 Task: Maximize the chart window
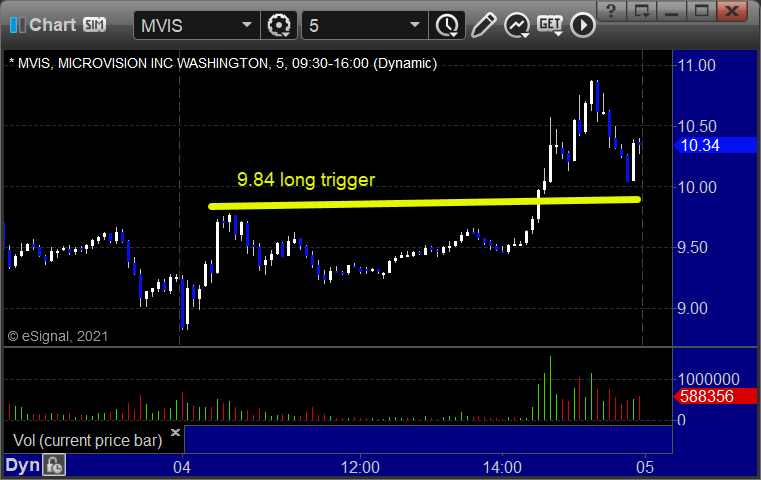click(x=701, y=11)
